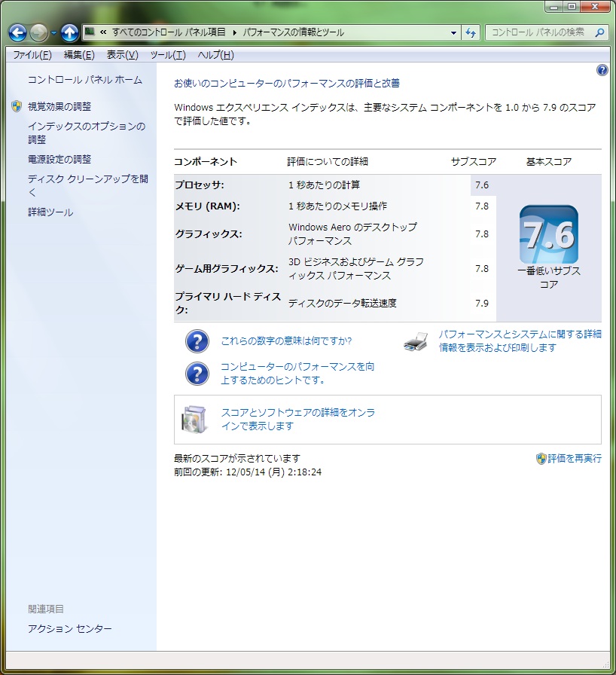Open アクション センター link

tap(70, 628)
